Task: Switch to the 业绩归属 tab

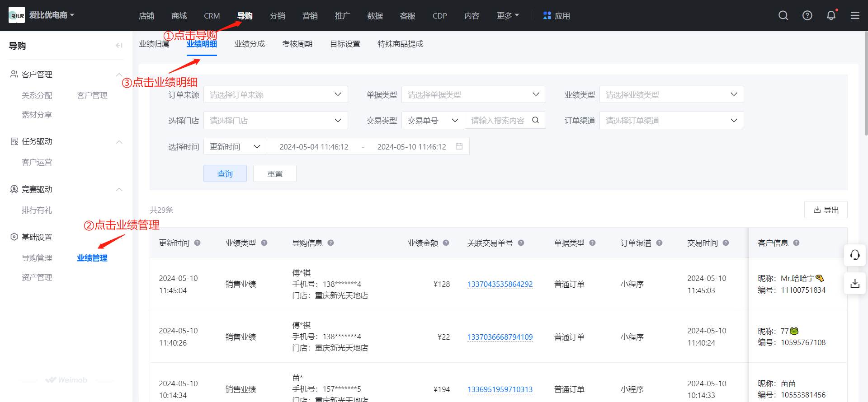Action: tap(154, 44)
